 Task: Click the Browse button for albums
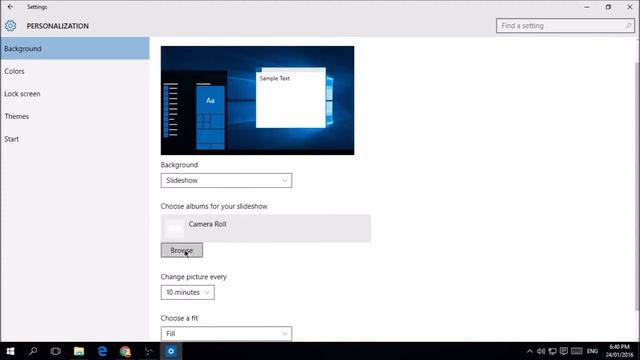point(182,250)
